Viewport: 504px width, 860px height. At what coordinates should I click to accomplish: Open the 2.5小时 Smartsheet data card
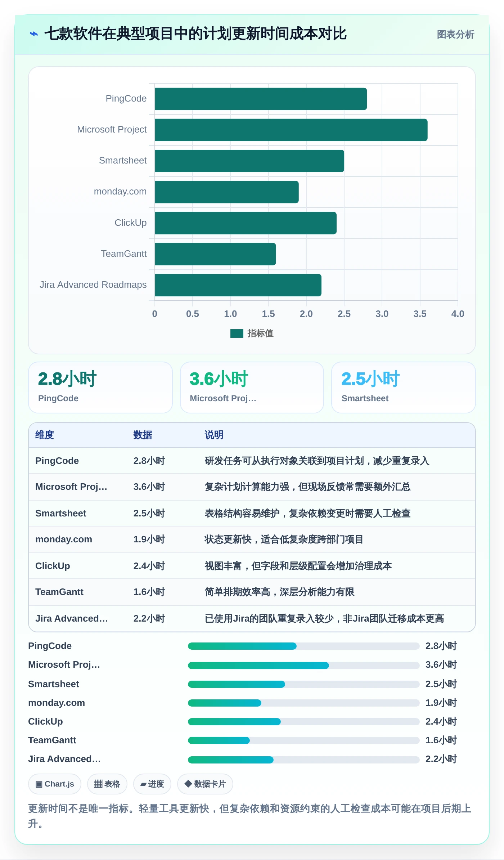coord(404,388)
